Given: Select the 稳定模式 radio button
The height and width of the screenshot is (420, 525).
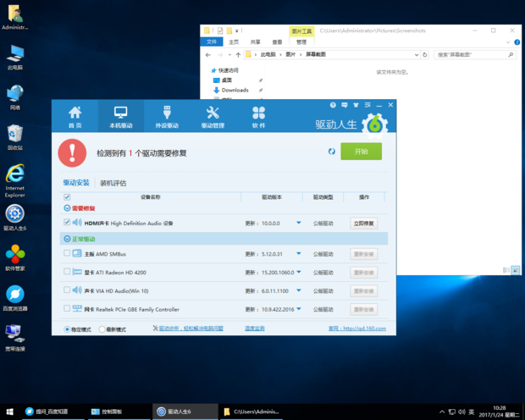Looking at the screenshot, I should click(67, 329).
